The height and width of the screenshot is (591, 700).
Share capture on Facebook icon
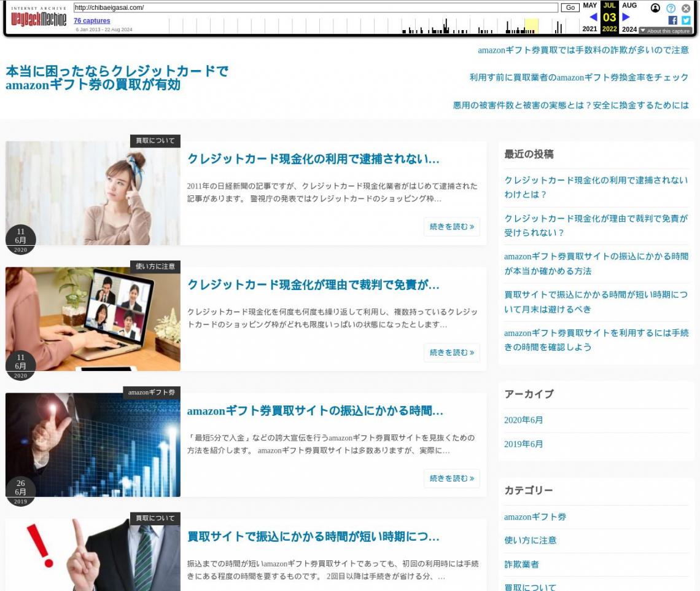tap(672, 20)
